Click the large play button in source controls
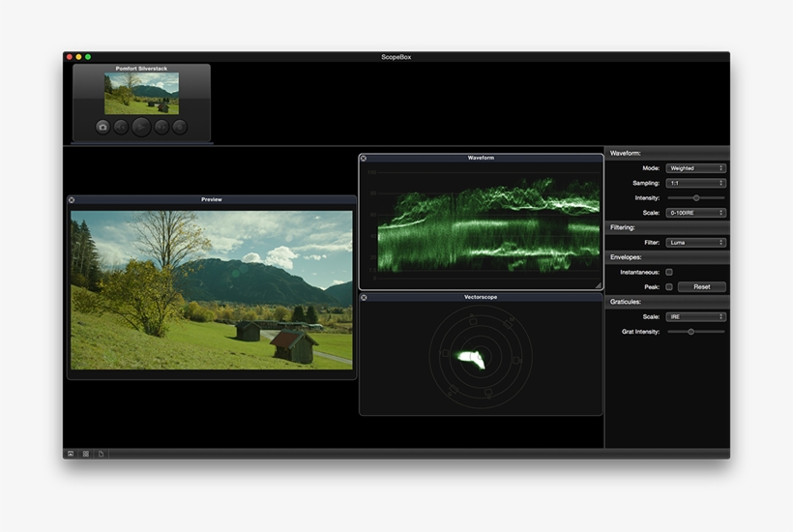793x532 pixels. coord(141,127)
